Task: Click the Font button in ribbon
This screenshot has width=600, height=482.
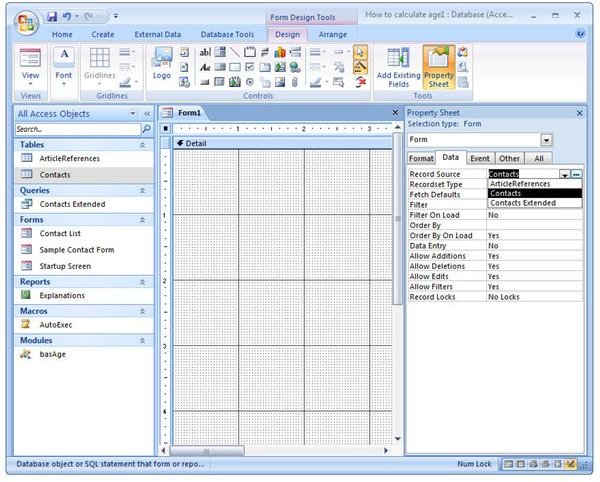Action: [64, 66]
